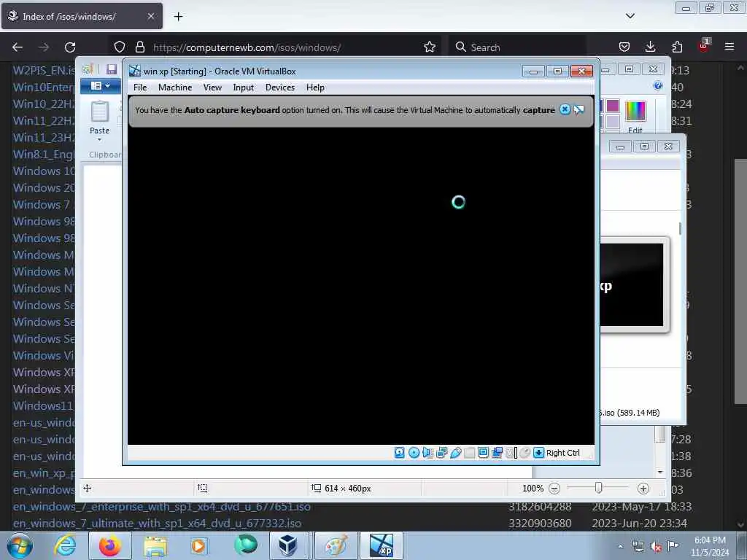Screen dimensions: 747x560
Task: Open the Help menu in VirtualBox
Action: click(315, 87)
